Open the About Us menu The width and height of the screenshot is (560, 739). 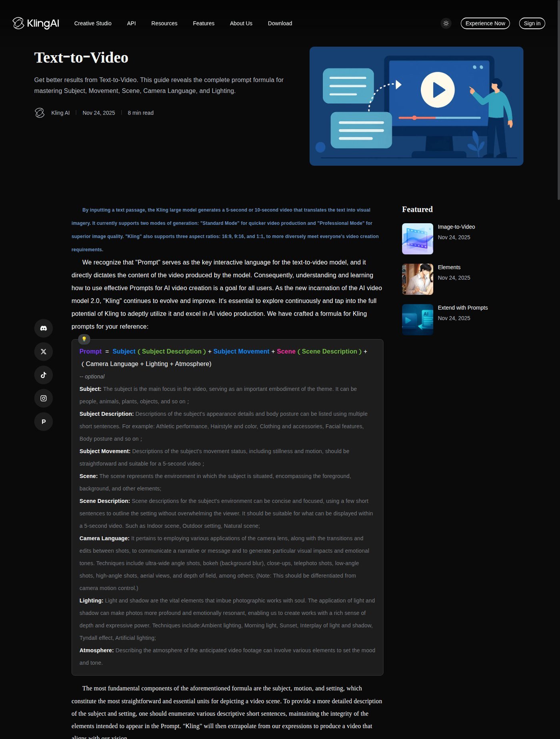[x=241, y=23]
